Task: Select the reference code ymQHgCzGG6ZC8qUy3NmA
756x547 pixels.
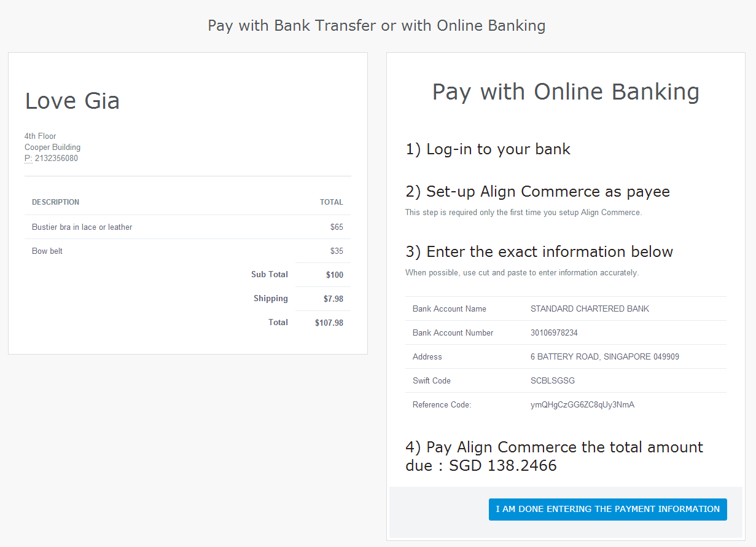Action: tap(582, 405)
